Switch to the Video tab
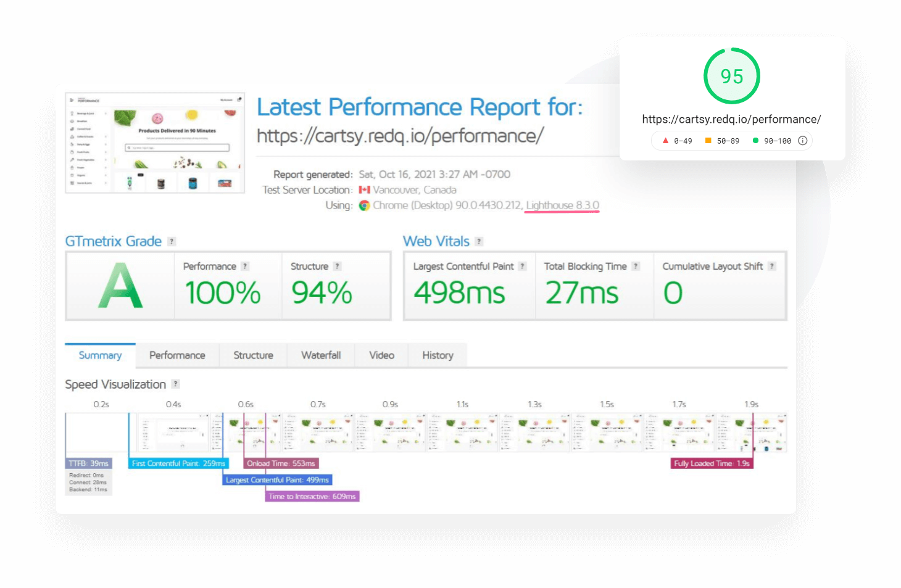901x588 pixels. (x=381, y=355)
